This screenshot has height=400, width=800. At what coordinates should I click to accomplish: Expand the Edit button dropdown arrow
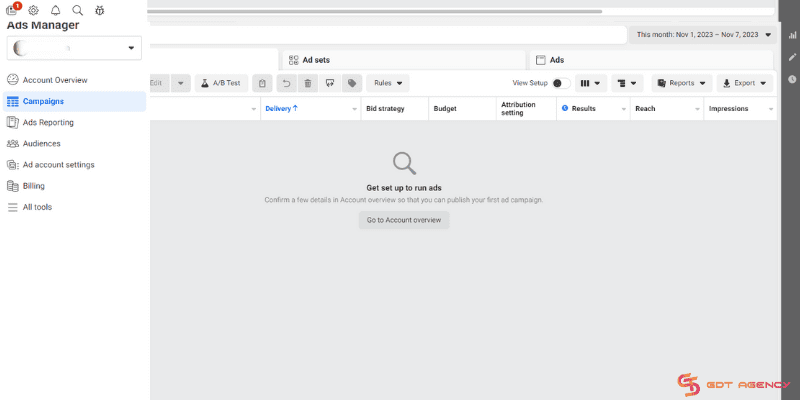pyautogui.click(x=181, y=83)
